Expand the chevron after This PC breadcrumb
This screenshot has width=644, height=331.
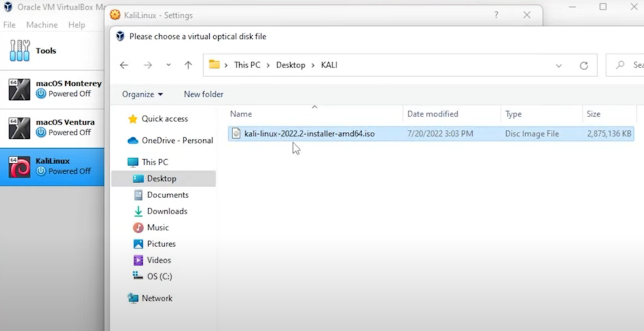268,65
